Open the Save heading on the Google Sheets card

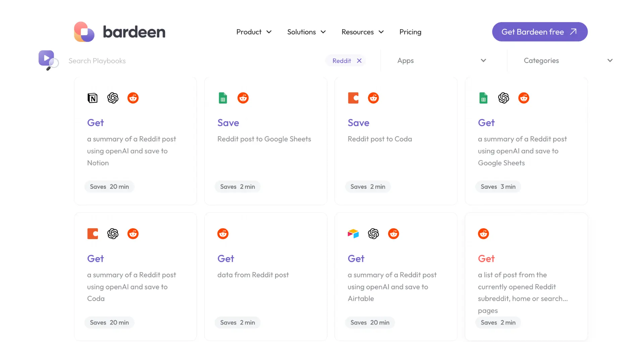[228, 123]
